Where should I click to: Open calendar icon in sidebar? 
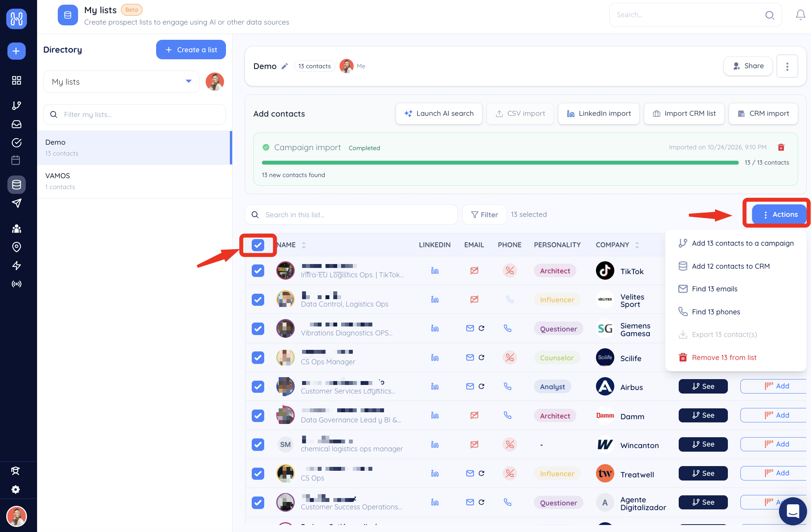tap(16, 160)
